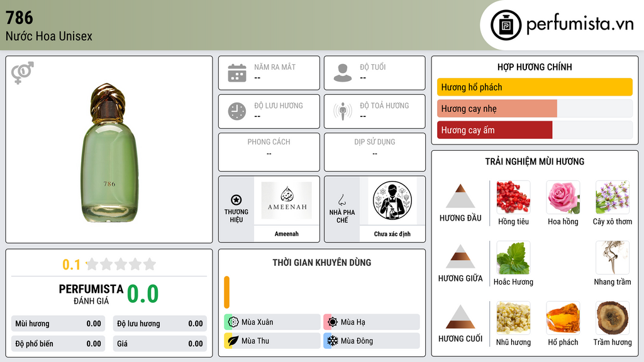
Task: Click the Độ tuổi label
Action: [373, 67]
